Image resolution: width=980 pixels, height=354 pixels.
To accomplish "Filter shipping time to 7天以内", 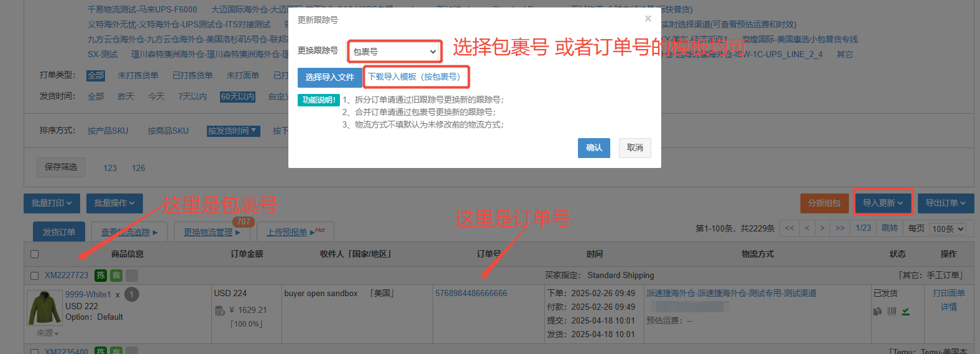I will click(x=192, y=96).
